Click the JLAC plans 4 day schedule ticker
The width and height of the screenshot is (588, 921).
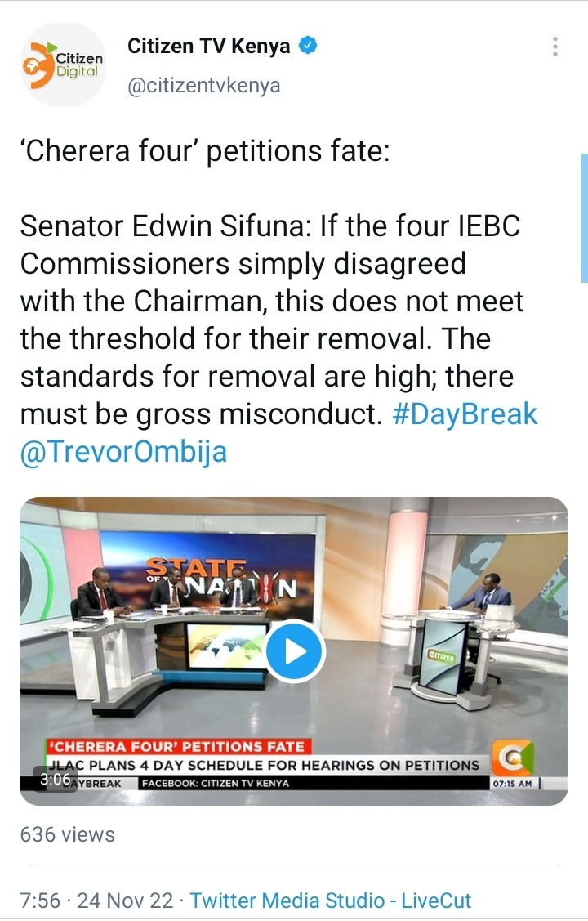coord(264,765)
